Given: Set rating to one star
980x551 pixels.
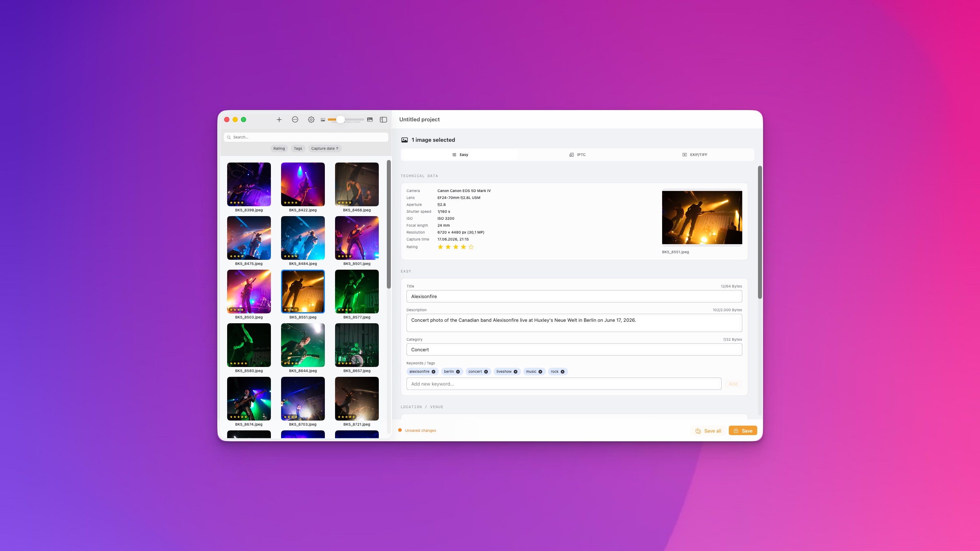Looking at the screenshot, I should [x=440, y=247].
